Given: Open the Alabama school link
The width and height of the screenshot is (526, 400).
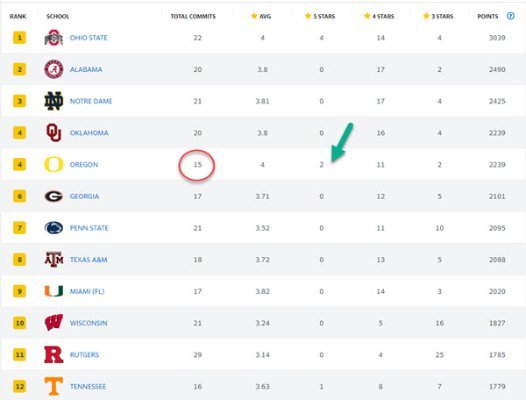Looking at the screenshot, I should click(86, 69).
